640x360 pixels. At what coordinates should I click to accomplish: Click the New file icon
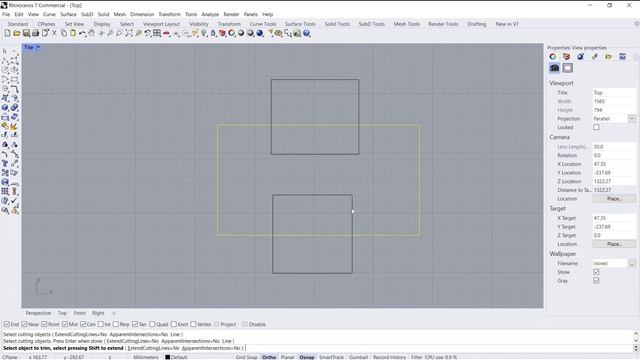7,33
